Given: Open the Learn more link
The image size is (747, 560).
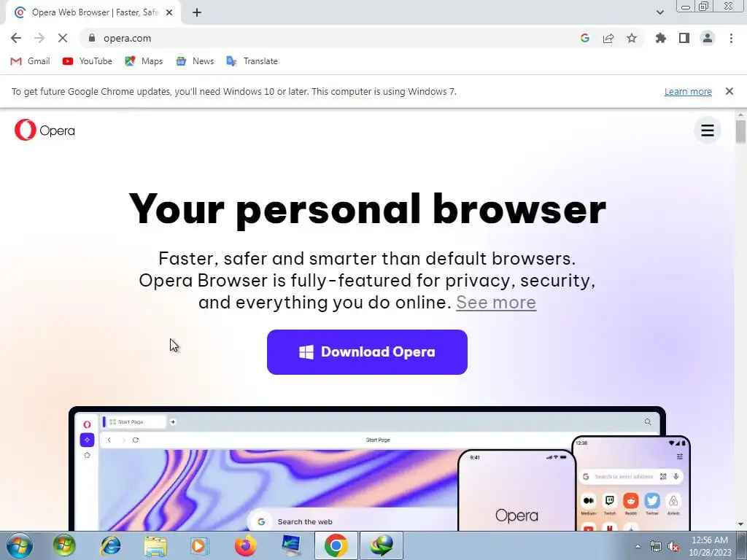Looking at the screenshot, I should pyautogui.click(x=688, y=91).
